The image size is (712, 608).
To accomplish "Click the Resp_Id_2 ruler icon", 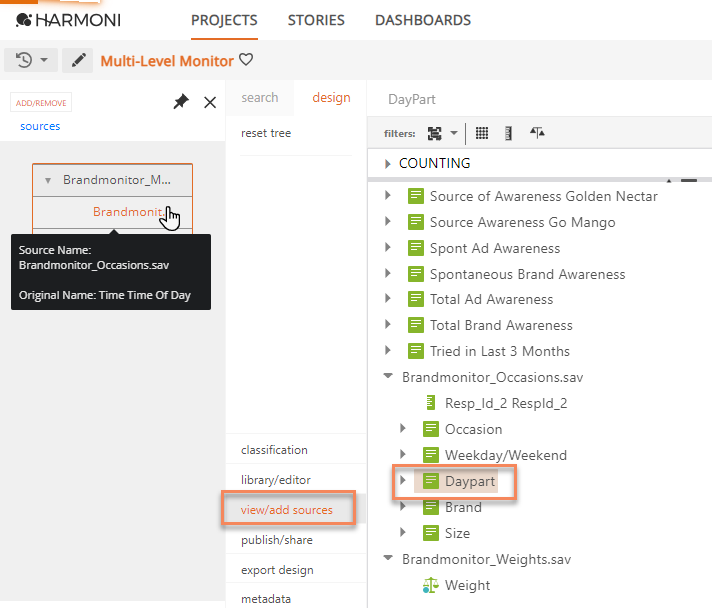I will coord(431,402).
